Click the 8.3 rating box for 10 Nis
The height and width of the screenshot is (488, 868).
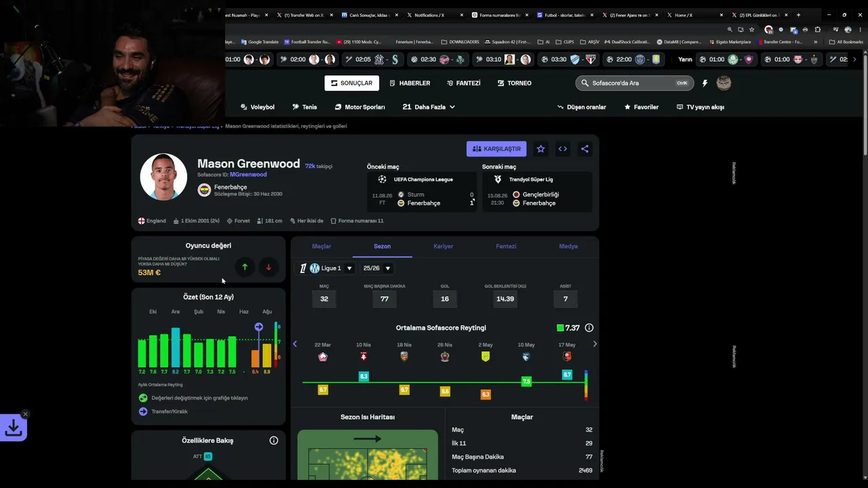point(363,376)
